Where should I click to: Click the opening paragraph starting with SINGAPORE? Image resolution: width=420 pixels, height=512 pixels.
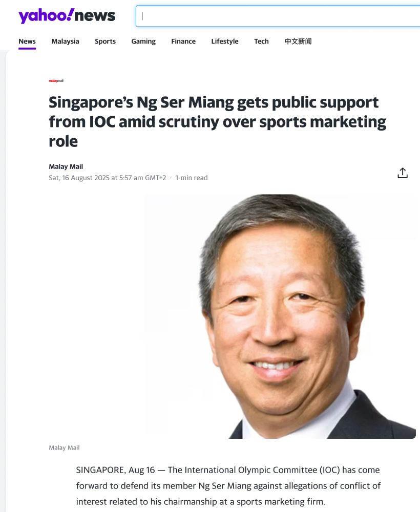coord(228,486)
